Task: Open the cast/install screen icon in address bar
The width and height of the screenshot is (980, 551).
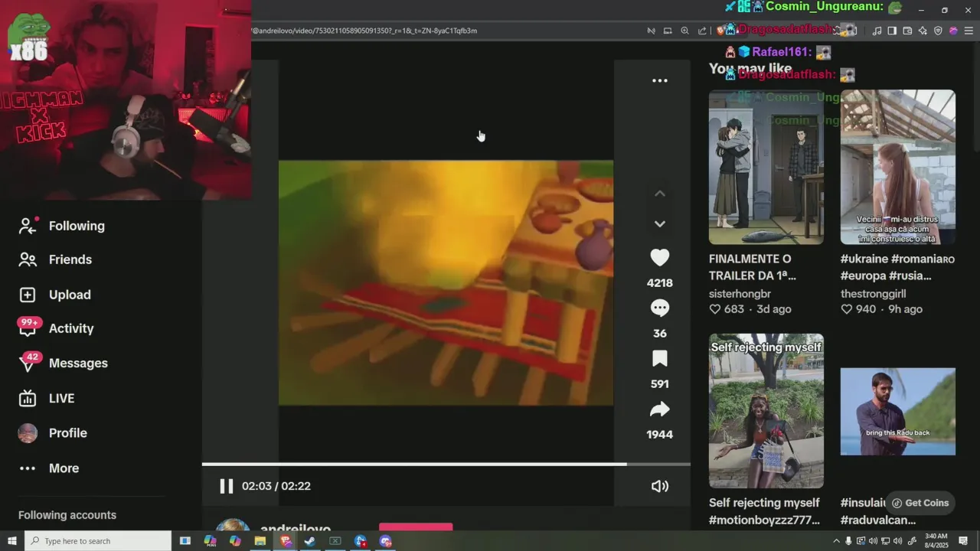Action: [668, 31]
